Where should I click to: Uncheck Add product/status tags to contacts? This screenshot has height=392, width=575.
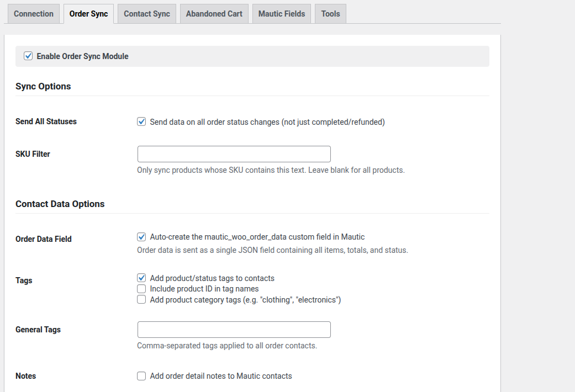(141, 278)
